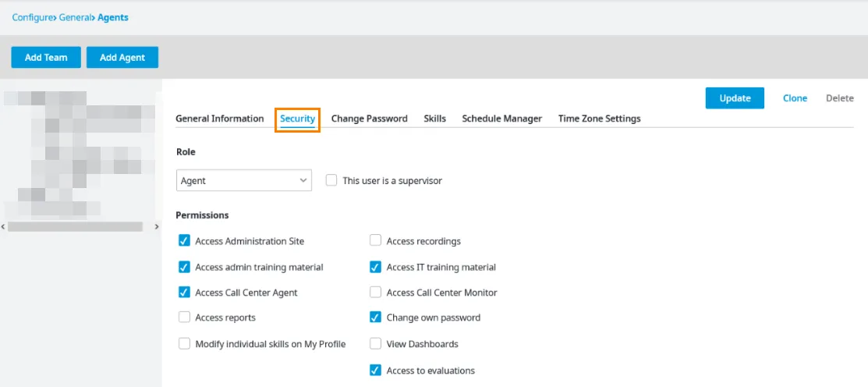Uncheck Access admin training material
The width and height of the screenshot is (868, 387).
click(x=184, y=267)
